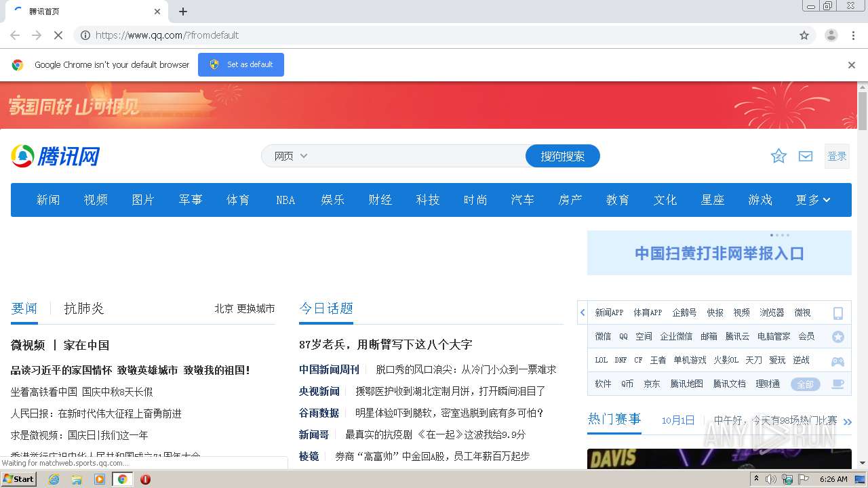Open the 星座 navigation item
The width and height of the screenshot is (868, 488).
tap(713, 200)
